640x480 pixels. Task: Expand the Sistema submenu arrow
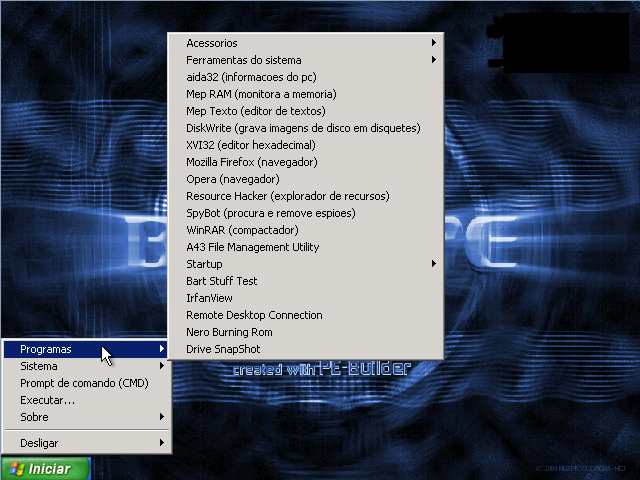(162, 366)
